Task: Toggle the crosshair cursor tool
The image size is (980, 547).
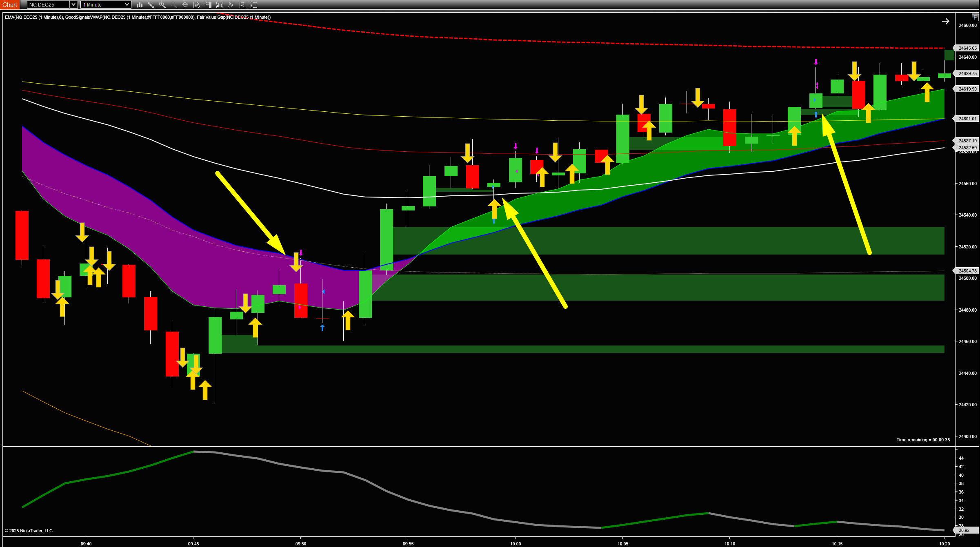Action: [185, 5]
